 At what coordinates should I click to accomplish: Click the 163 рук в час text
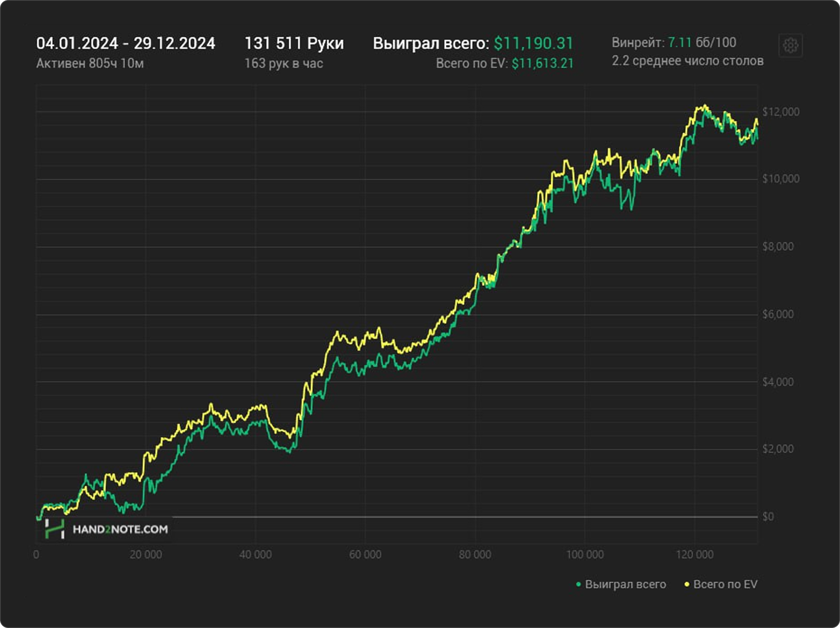tap(284, 63)
